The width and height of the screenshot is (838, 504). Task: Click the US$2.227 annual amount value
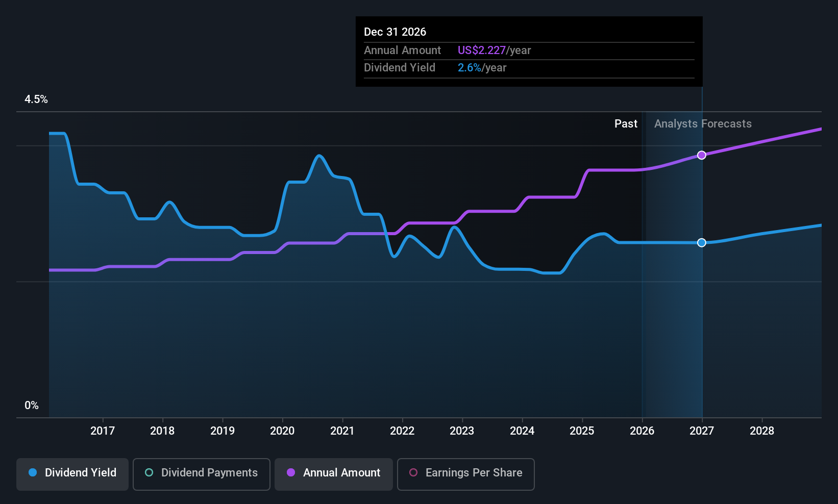[481, 50]
